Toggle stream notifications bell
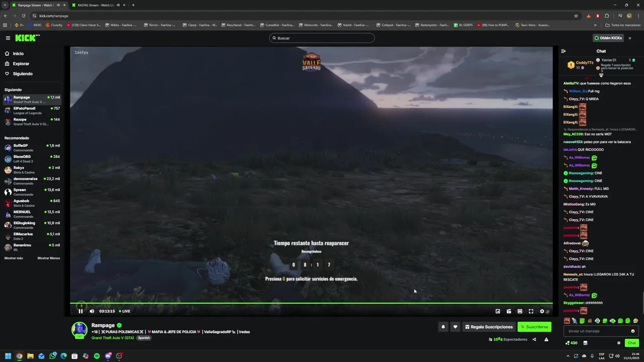 tap(443, 327)
